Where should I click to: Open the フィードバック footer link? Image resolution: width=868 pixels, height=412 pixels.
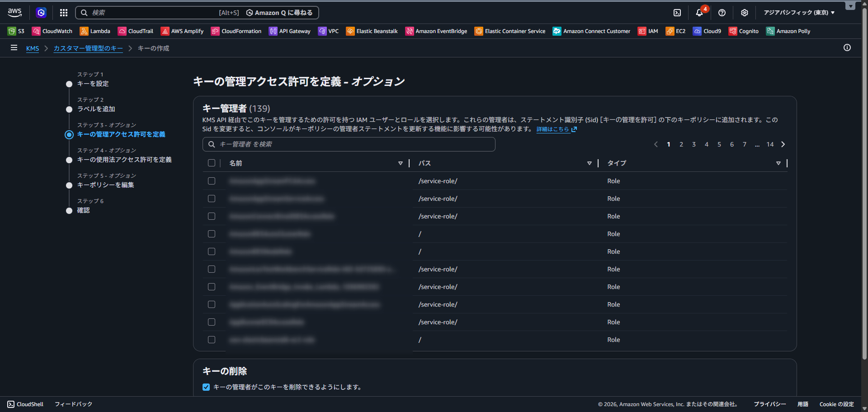click(x=73, y=404)
